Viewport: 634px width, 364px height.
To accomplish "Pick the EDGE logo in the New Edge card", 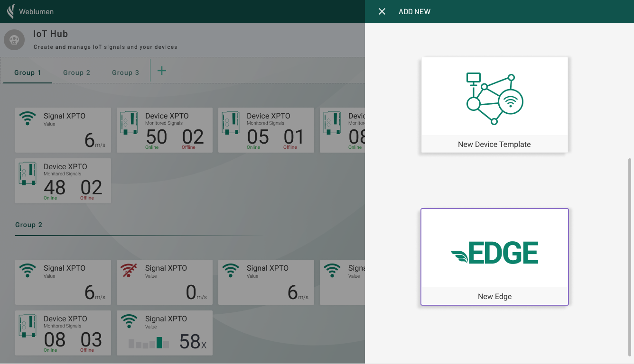I will point(494,253).
